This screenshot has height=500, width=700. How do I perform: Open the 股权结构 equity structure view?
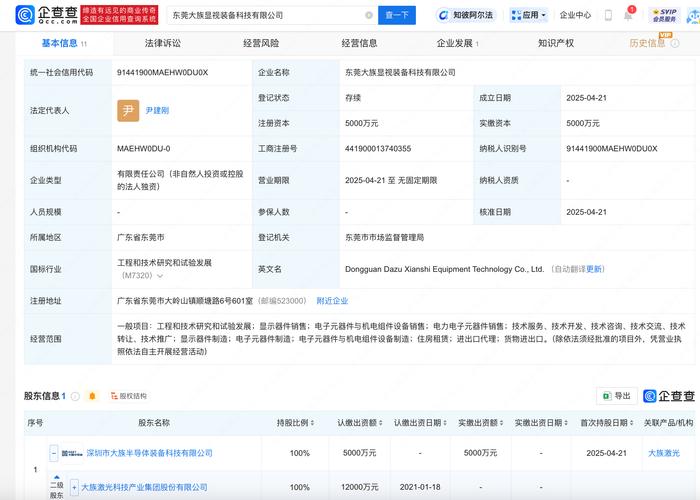pos(129,396)
